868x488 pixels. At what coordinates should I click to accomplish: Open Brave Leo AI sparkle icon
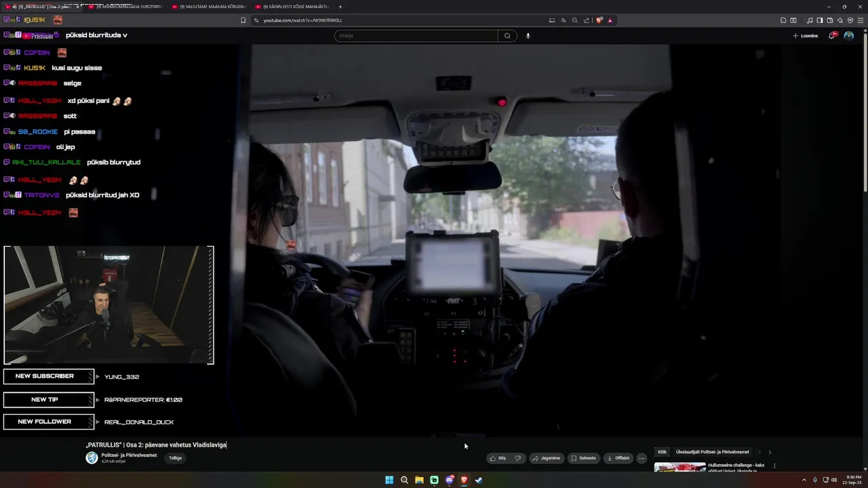[840, 20]
